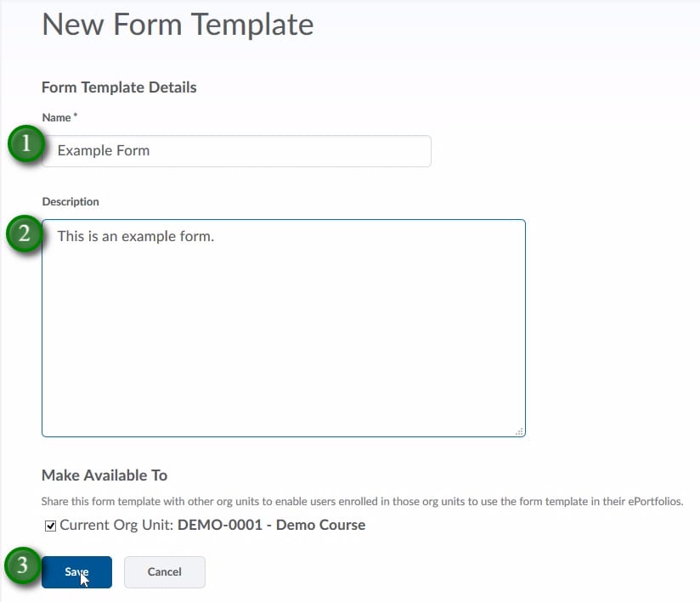Click the required asterisk beside Name
Screen dimensions: 700x602
76,116
